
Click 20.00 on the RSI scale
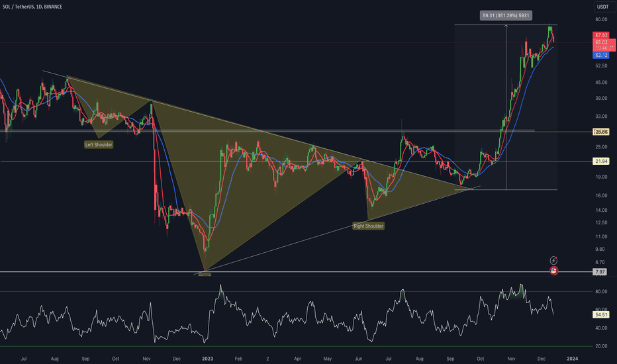[601, 346]
